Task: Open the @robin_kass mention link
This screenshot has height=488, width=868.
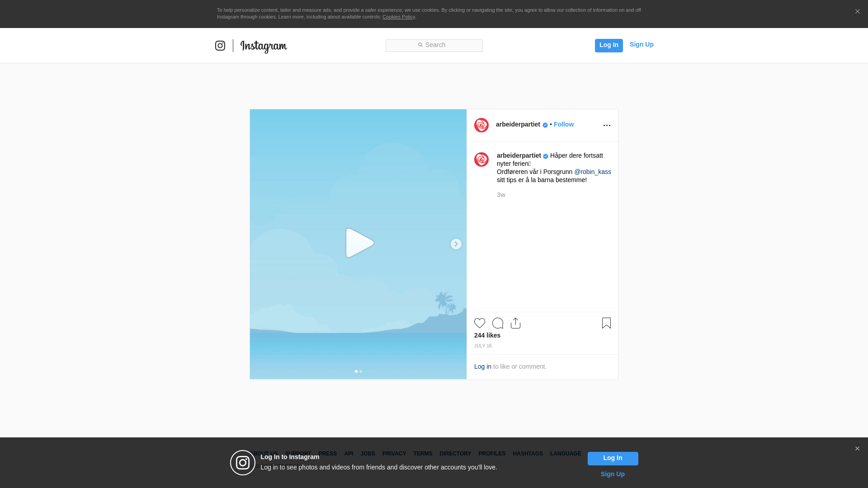Action: [592, 172]
